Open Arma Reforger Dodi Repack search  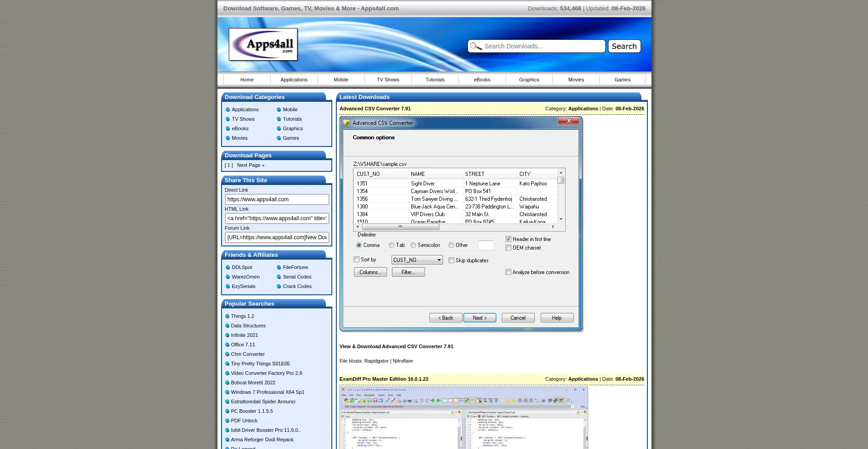point(262,440)
